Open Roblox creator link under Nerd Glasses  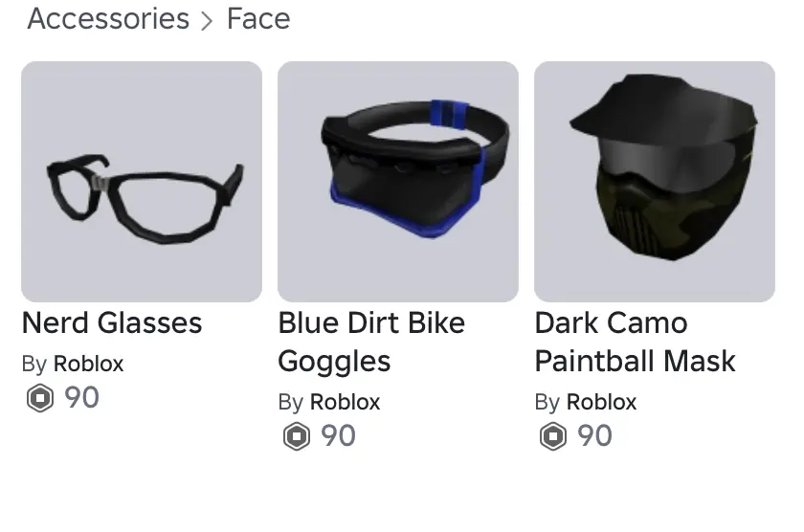tap(88, 364)
